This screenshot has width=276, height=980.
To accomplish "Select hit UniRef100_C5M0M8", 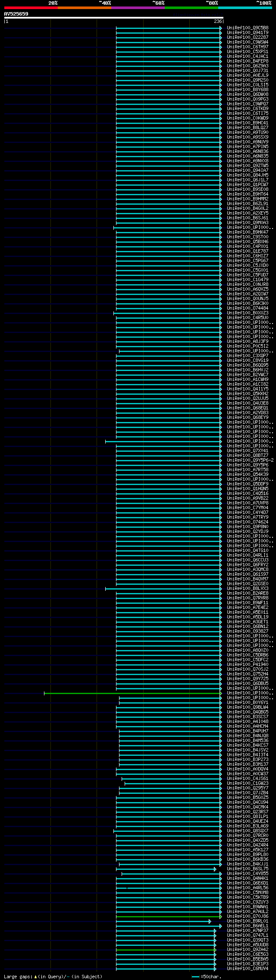I will (248, 893).
